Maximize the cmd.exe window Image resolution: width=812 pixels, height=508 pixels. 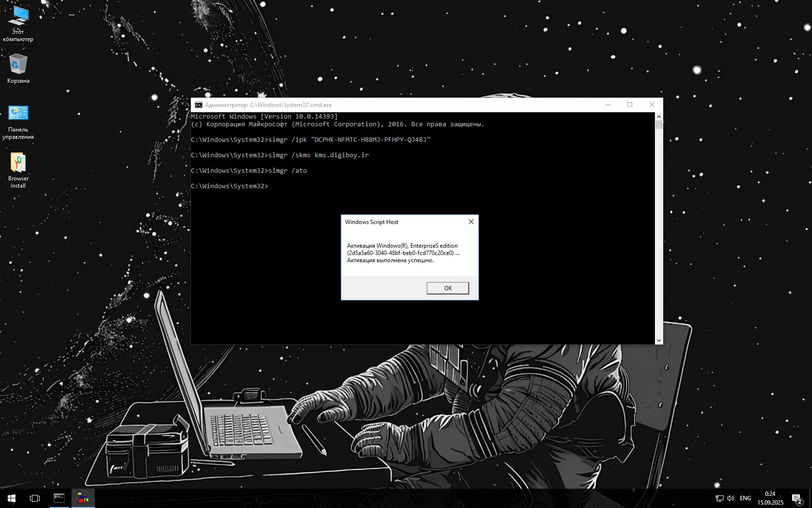click(x=630, y=105)
